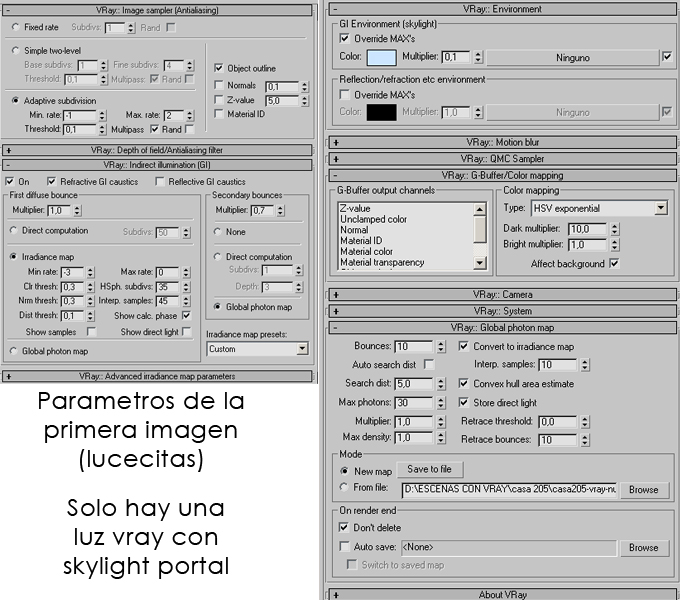Click Save to file button
680x600 pixels.
point(429,469)
